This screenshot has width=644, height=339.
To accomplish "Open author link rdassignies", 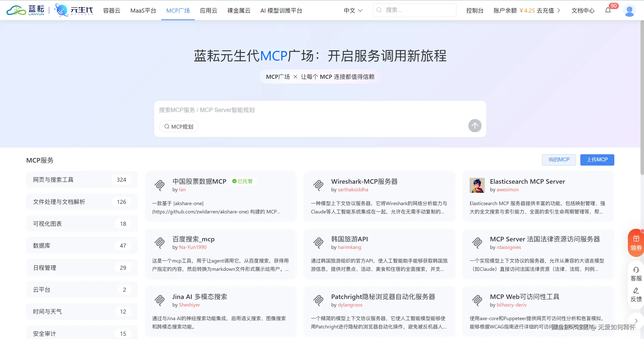I will click(509, 247).
